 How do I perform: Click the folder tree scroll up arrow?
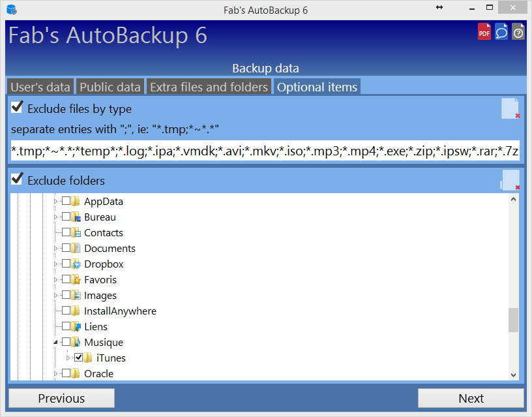(x=513, y=199)
